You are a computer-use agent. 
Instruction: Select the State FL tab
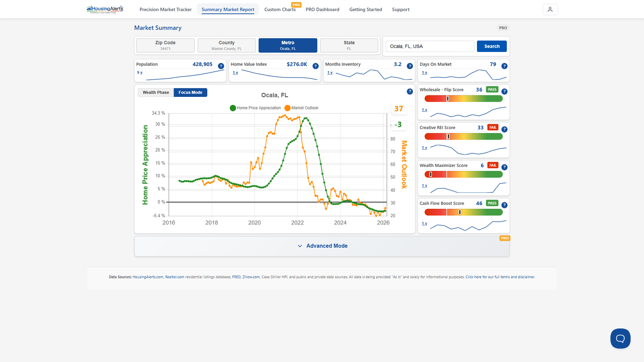(349, 45)
